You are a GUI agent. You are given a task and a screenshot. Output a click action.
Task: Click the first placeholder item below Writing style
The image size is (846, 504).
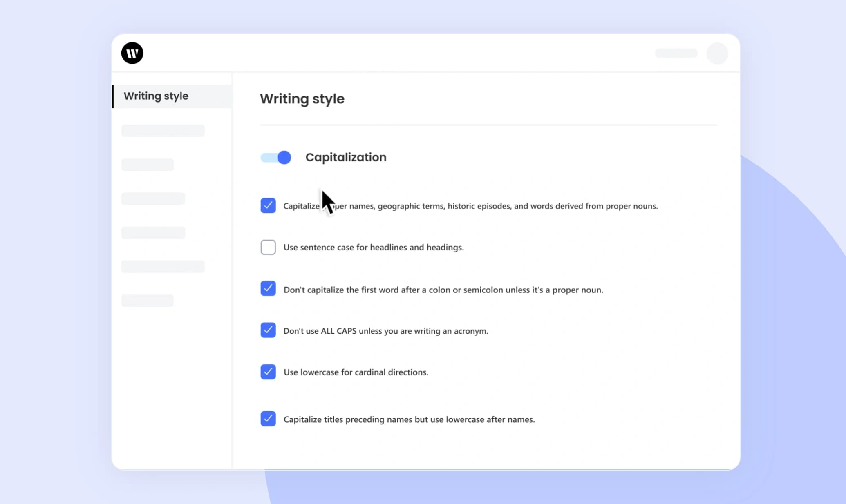point(163,131)
